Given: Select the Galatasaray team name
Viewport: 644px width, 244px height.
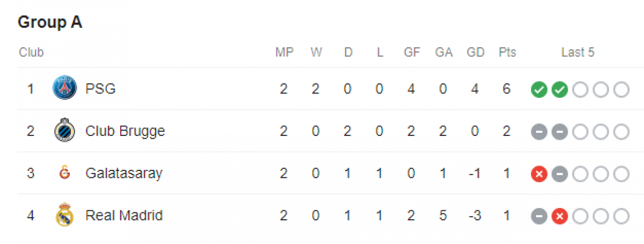Looking at the screenshot, I should point(123,174).
